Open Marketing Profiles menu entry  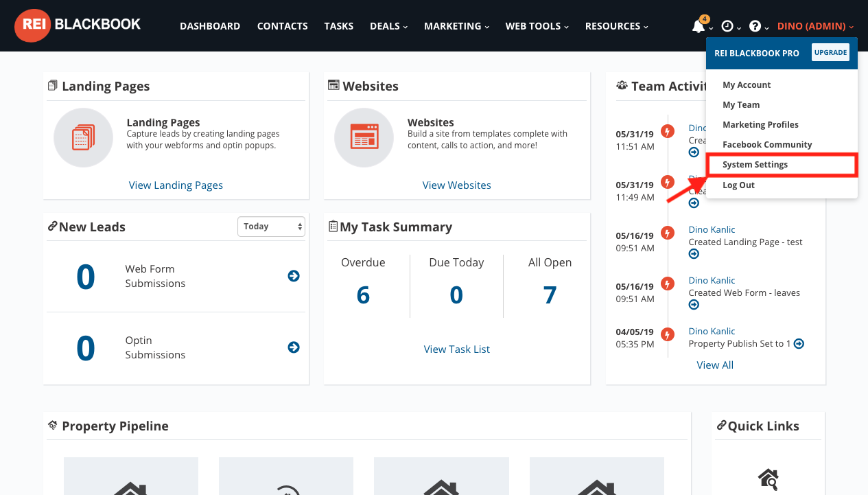tap(760, 125)
